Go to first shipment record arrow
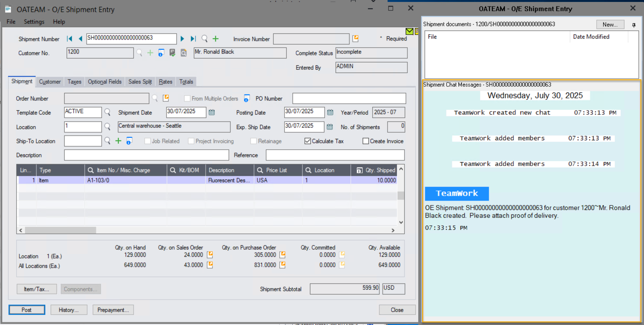 click(69, 39)
